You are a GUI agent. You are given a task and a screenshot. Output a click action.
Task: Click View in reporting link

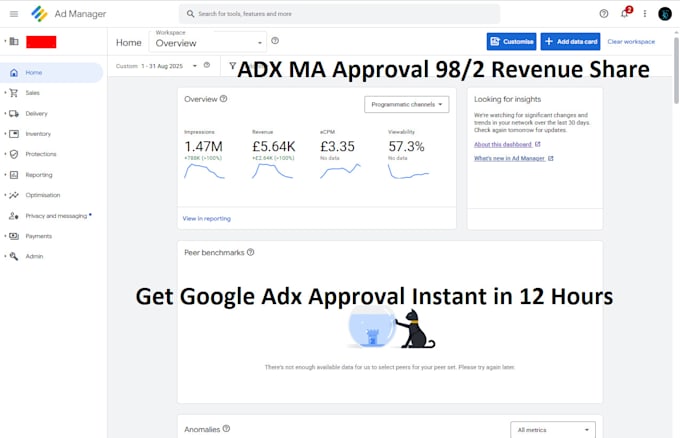[x=206, y=219]
